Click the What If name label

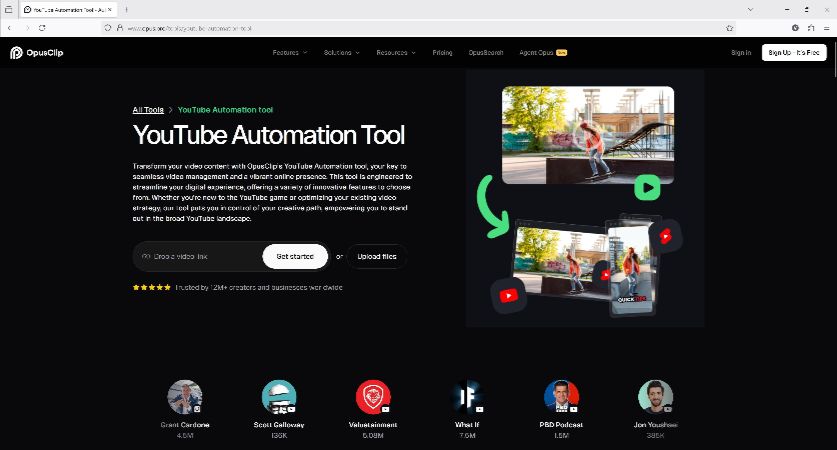(x=467, y=425)
